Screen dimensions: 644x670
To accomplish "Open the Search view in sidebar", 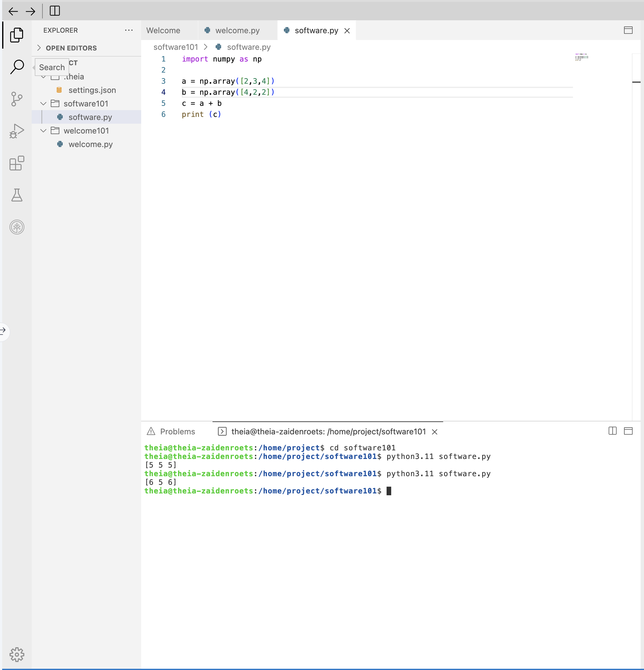I will [17, 67].
